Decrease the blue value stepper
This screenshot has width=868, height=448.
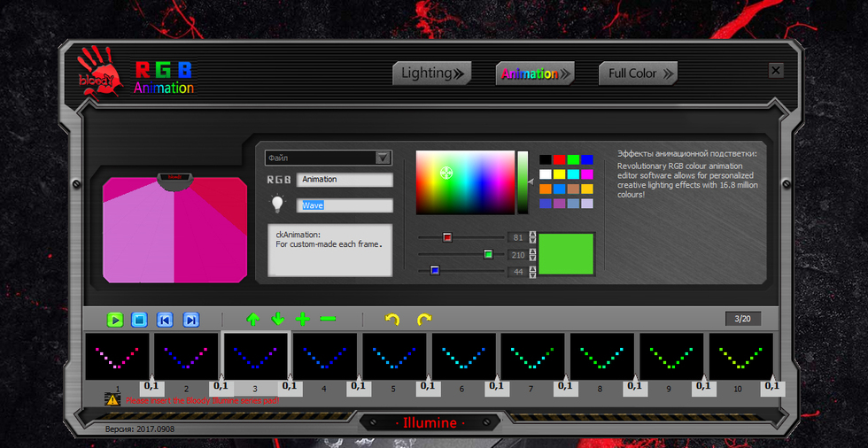tap(532, 274)
